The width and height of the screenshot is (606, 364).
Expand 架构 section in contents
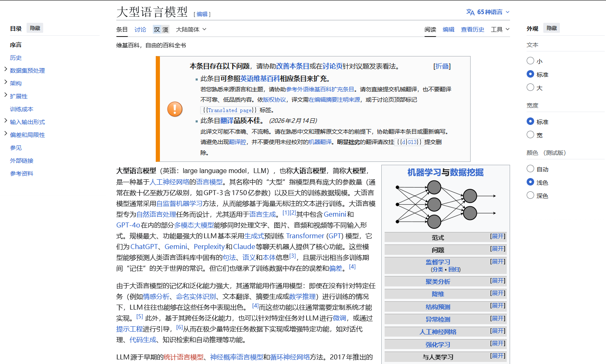[x=5, y=82]
